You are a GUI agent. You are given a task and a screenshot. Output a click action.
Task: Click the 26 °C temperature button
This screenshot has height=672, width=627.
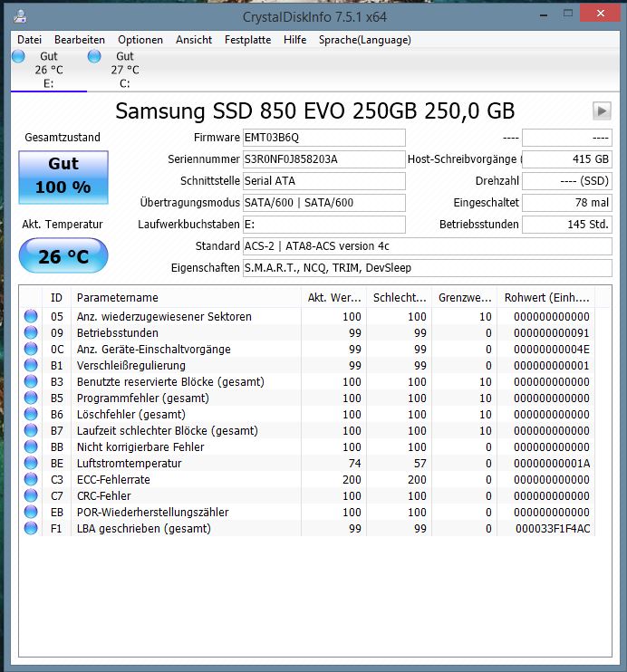[63, 256]
